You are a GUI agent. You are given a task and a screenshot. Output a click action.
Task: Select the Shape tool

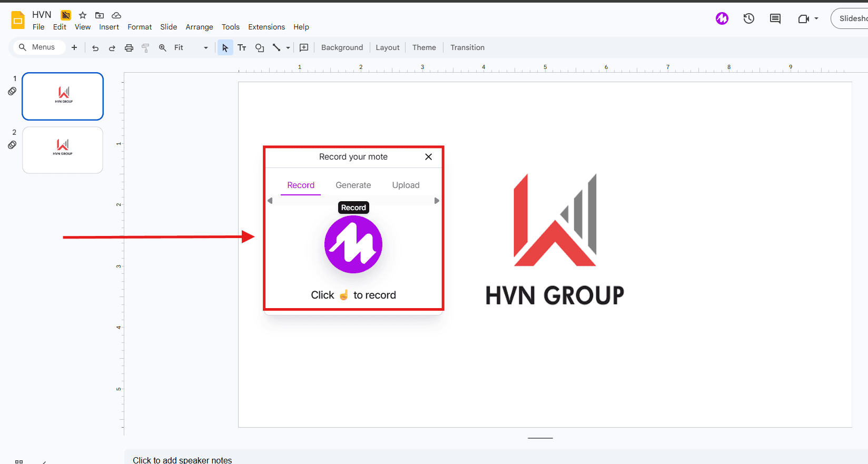click(x=260, y=48)
